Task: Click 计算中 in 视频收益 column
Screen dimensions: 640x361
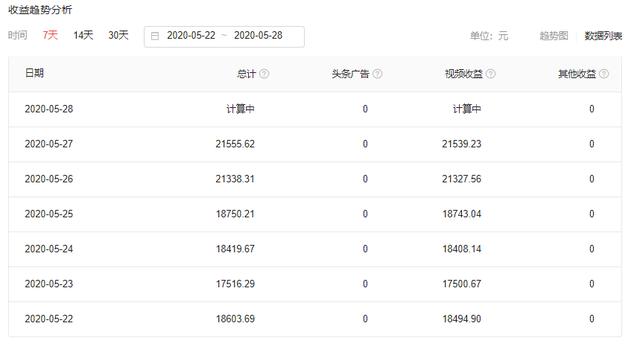Action: click(x=467, y=109)
